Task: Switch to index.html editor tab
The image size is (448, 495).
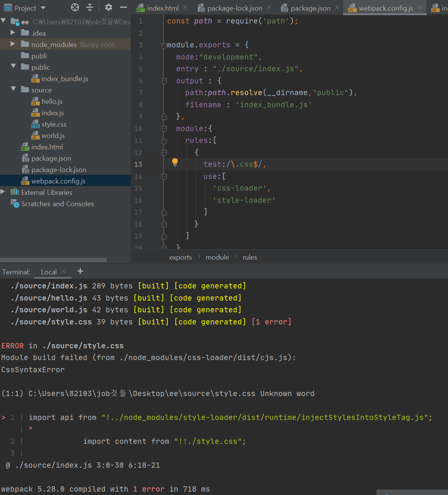Action: tap(163, 8)
